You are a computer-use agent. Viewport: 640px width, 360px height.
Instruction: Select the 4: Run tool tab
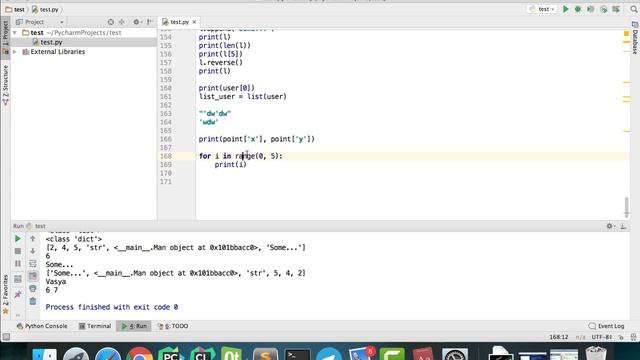coord(134,326)
